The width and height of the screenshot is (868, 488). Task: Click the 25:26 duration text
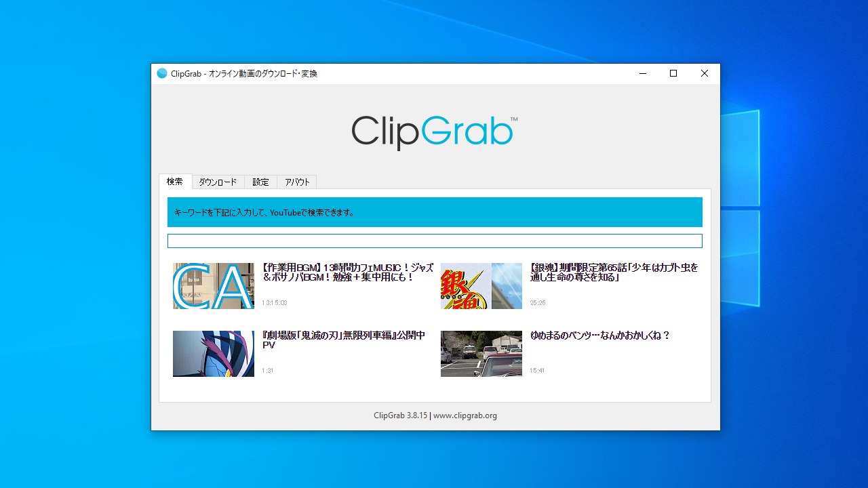tap(538, 303)
